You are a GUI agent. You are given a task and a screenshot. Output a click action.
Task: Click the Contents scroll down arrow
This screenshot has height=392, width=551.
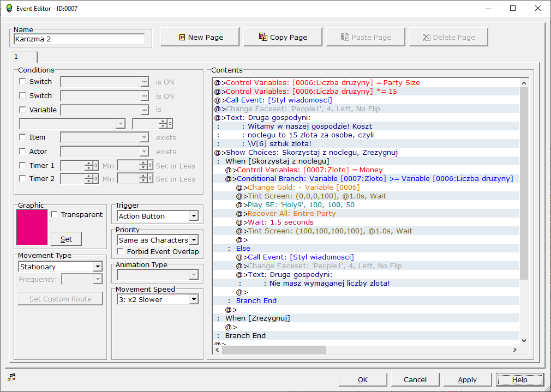click(x=524, y=341)
